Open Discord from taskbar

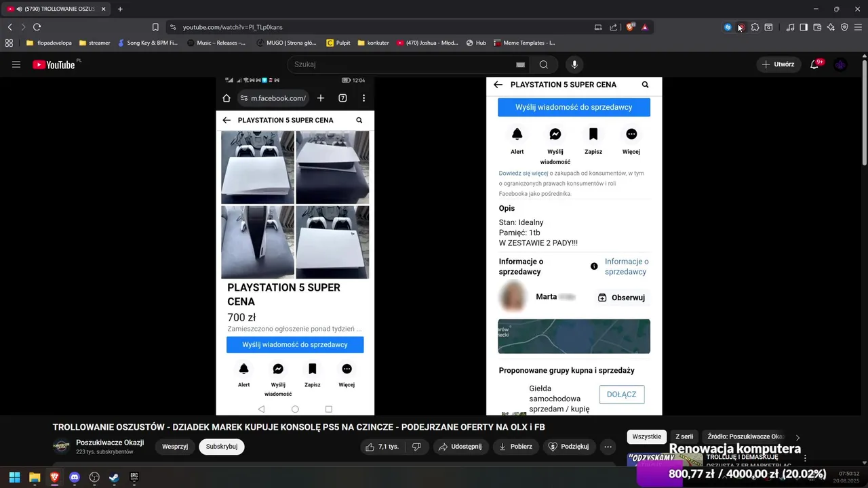(x=75, y=477)
